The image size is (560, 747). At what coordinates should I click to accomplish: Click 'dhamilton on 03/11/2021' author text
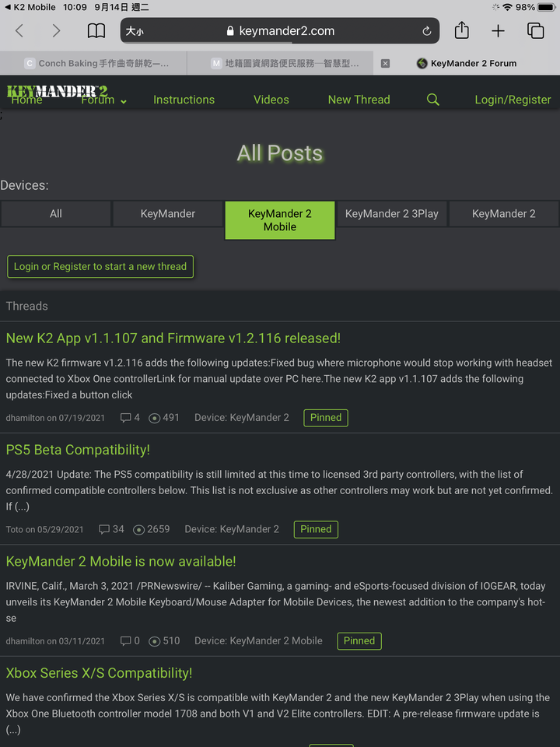[x=55, y=640]
